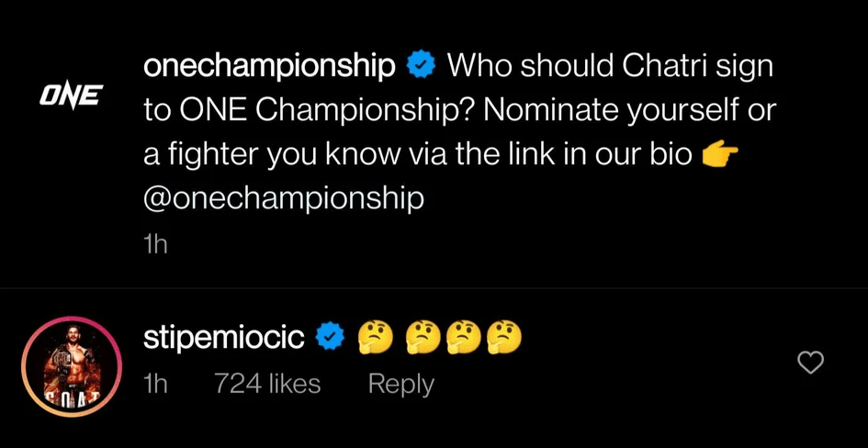The height and width of the screenshot is (448, 868).
Task: Like stipemiocic's comment with the heart icon
Action: tap(809, 364)
